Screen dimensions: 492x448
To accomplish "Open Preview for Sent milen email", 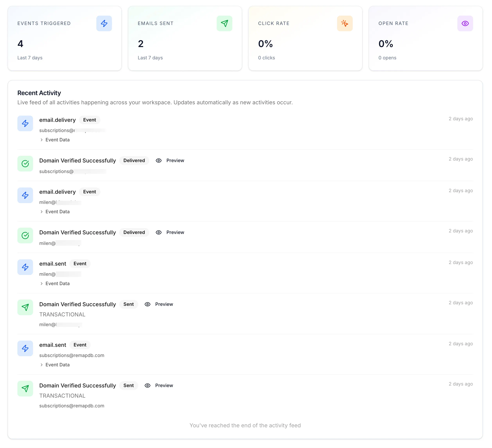I will pos(164,304).
